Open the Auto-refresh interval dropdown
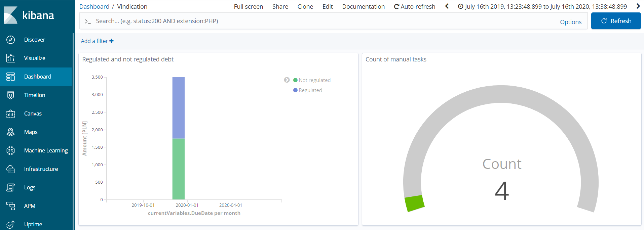The width and height of the screenshot is (644, 230). click(414, 6)
